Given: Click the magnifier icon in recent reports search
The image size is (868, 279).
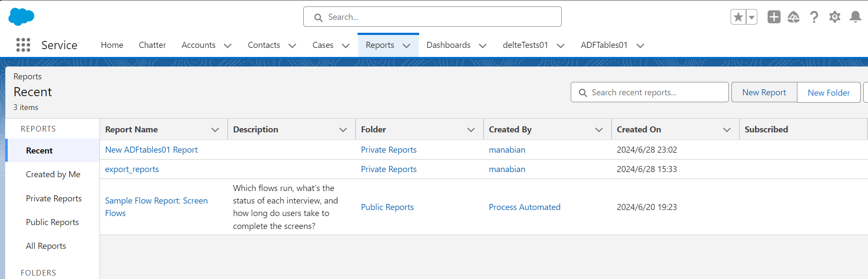Looking at the screenshot, I should coord(583,93).
